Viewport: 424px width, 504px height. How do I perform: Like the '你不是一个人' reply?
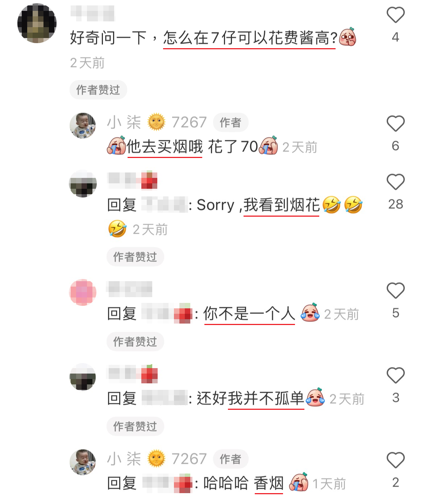(395, 291)
